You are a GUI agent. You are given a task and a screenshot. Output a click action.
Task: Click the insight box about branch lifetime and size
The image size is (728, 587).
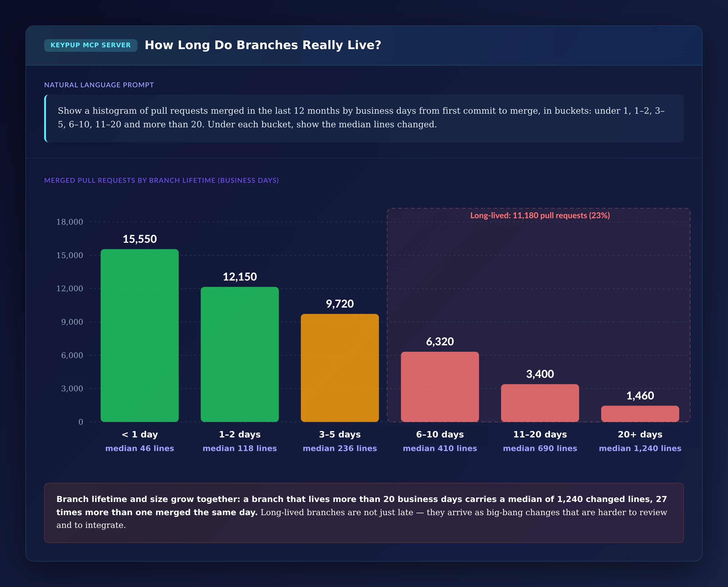point(364,513)
